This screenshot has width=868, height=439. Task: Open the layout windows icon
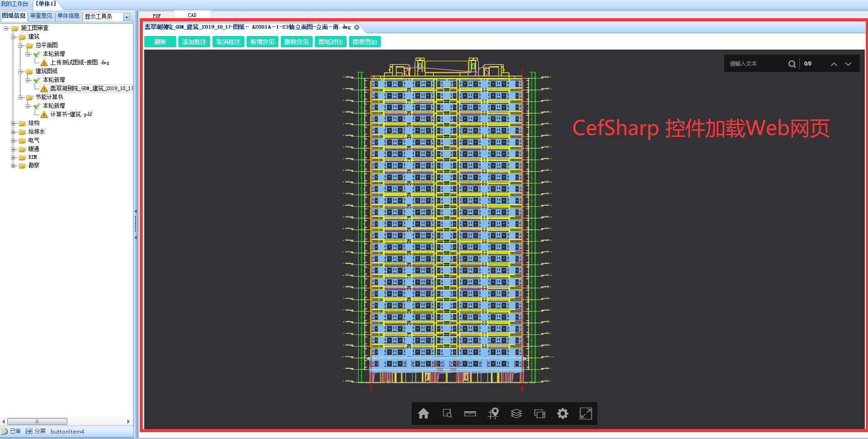540,414
